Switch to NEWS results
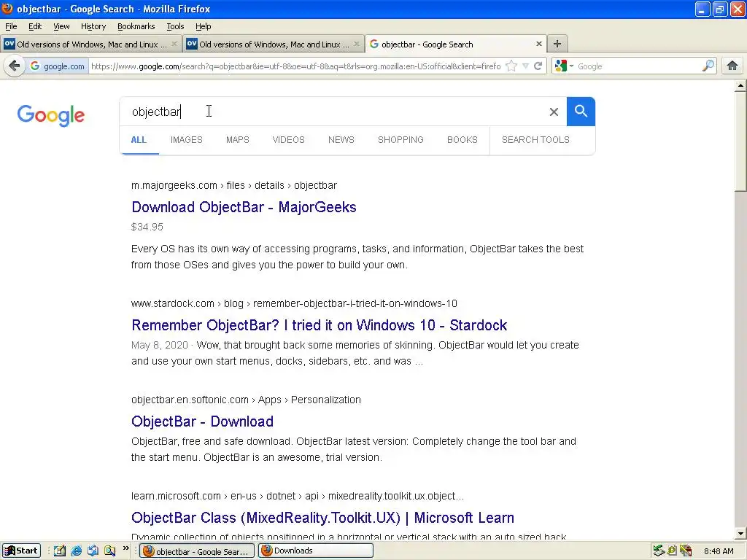Screen dimensions: 747x560 [x=341, y=140]
